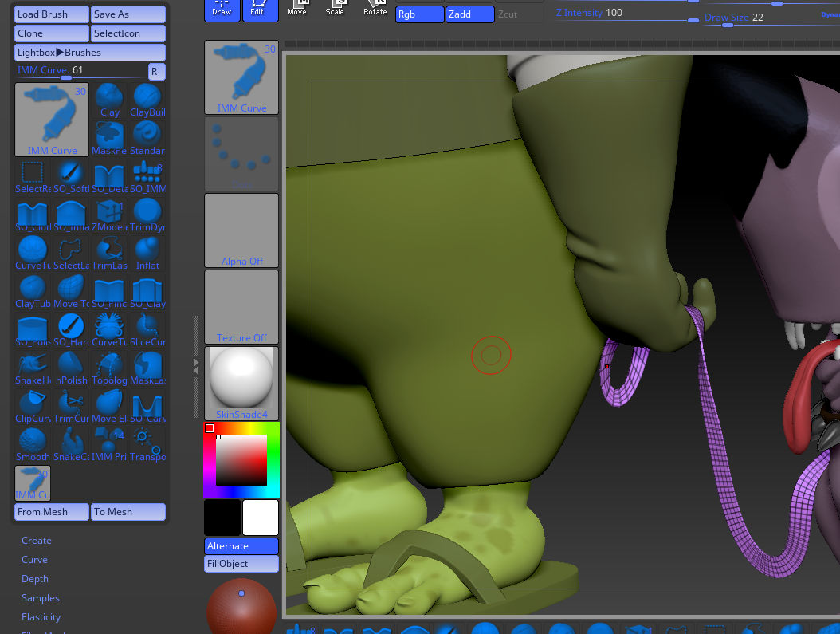Viewport: 840px width, 634px height.
Task: Enable the Zcut sculpt mode
Action: coord(519,14)
